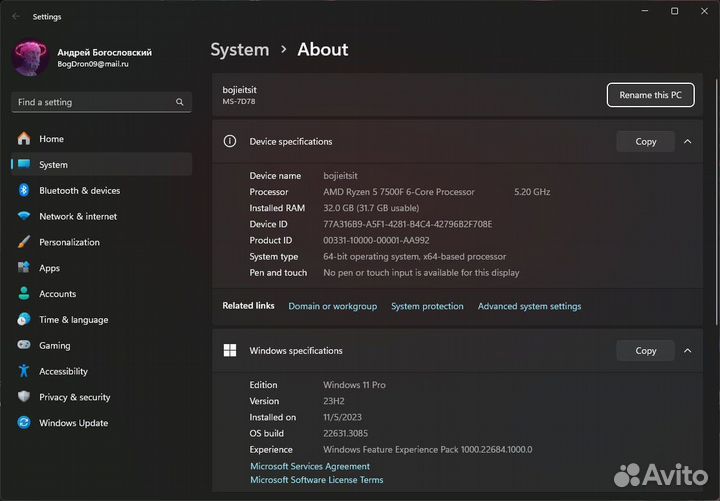The image size is (720, 501).
Task: Go to Network & internet settings
Action: (x=101, y=216)
